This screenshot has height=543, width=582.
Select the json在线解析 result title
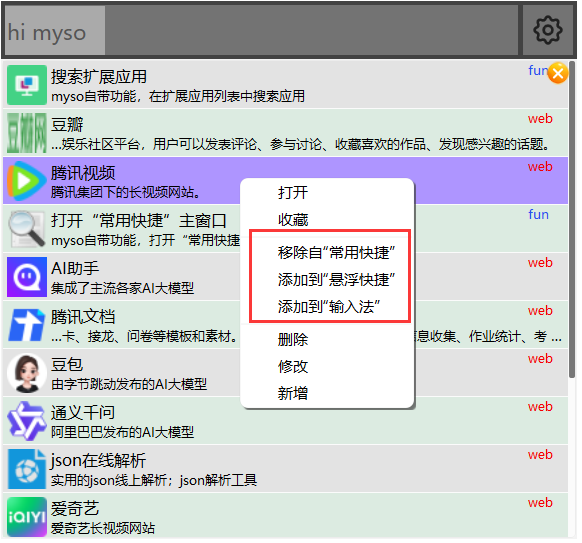coord(98,461)
